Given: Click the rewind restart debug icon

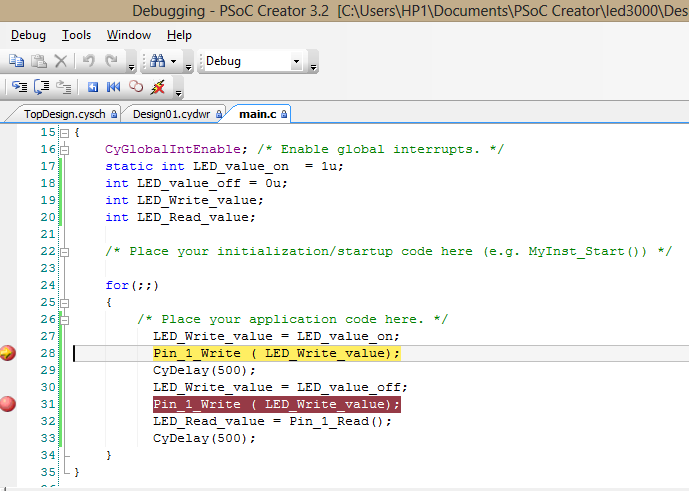Looking at the screenshot, I should click(x=113, y=87).
